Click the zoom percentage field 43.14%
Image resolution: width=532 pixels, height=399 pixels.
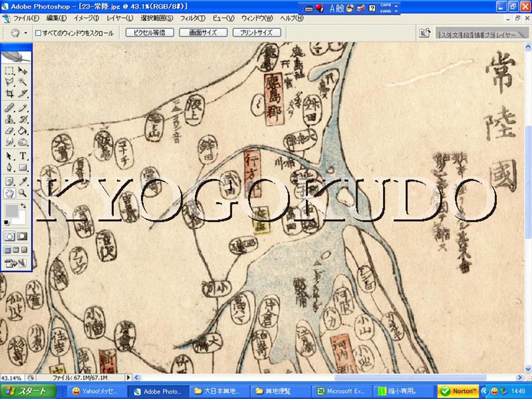click(x=13, y=378)
